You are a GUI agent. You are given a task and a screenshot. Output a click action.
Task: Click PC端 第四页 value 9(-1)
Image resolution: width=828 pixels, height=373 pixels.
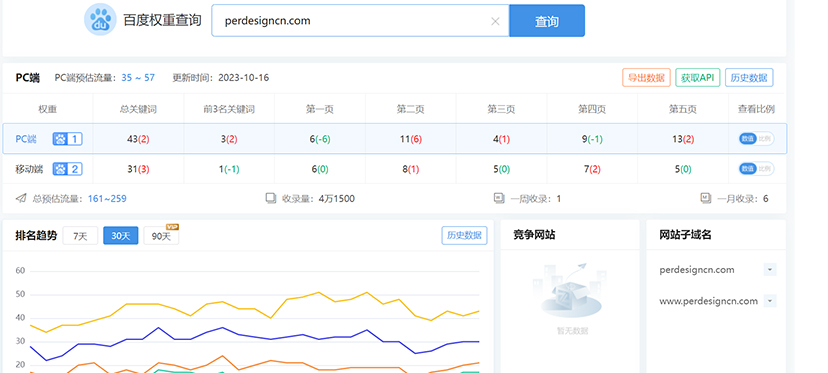[592, 139]
